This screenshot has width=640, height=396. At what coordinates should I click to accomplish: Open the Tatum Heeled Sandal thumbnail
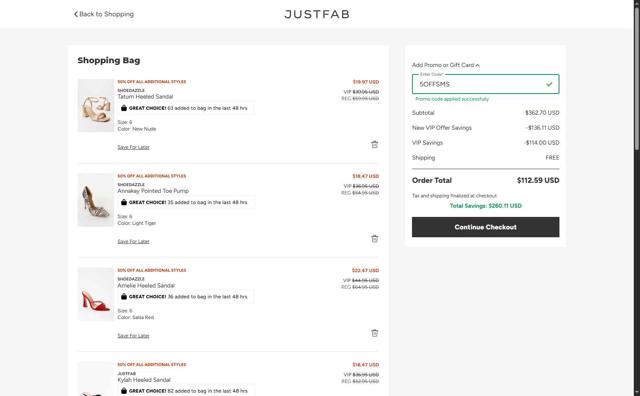[96, 105]
